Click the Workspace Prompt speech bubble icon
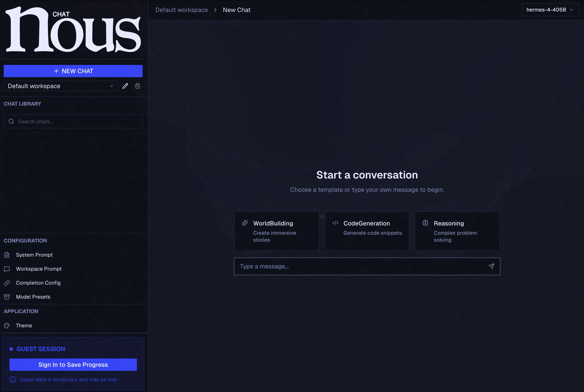Image resolution: width=584 pixels, height=392 pixels. (7, 269)
